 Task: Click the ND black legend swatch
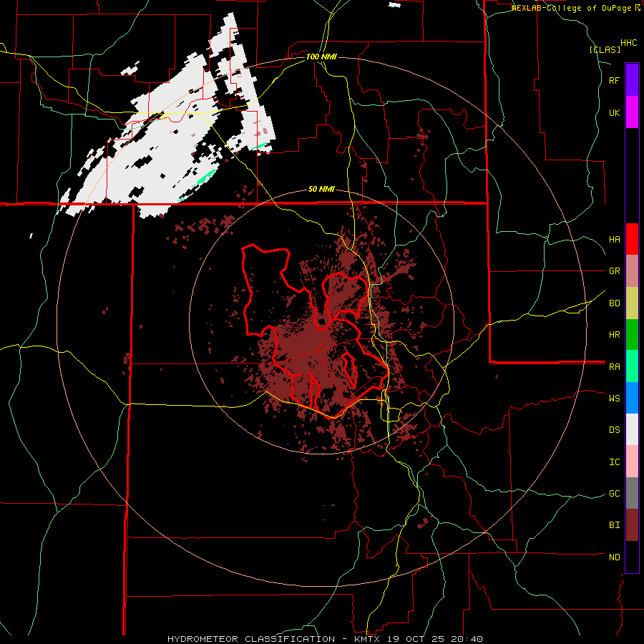click(632, 557)
